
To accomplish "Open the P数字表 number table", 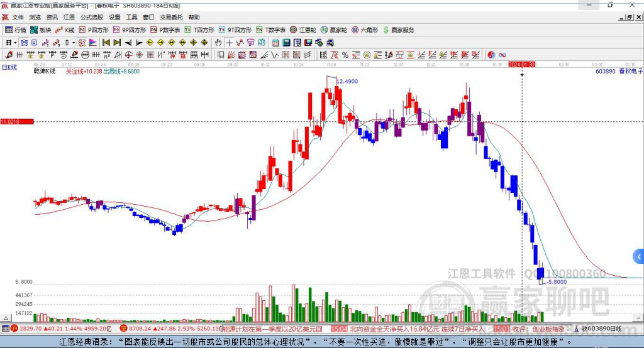I will (165, 30).
